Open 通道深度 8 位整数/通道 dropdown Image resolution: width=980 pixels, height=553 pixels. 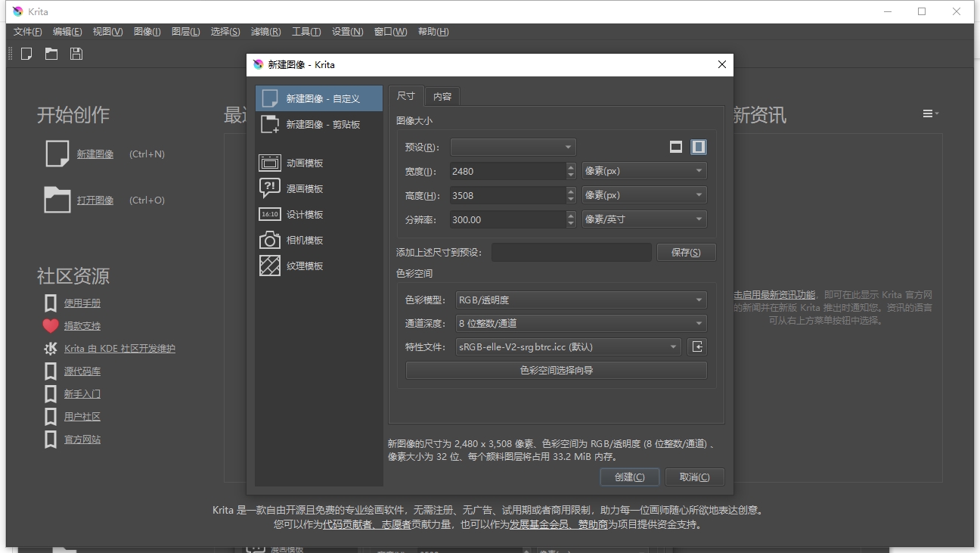[x=581, y=323]
